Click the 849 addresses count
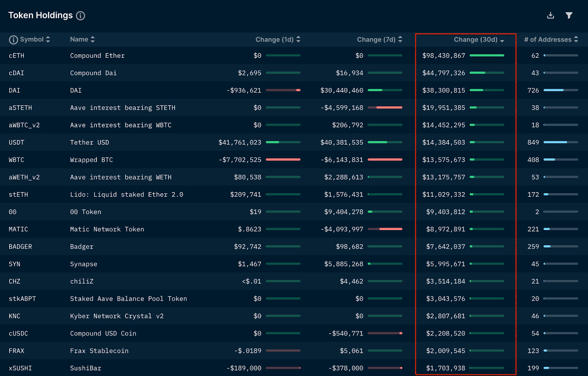Screen dimensions: 588x376 coord(533,142)
